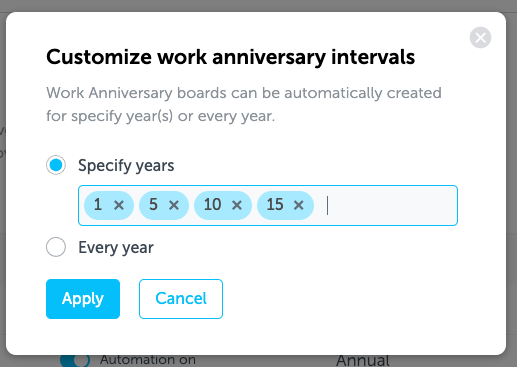Remove the 15 year tag
The height and width of the screenshot is (367, 517).
point(299,205)
